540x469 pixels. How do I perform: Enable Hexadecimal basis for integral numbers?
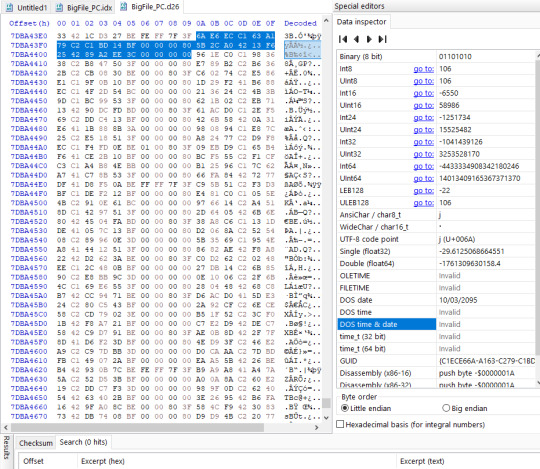click(411, 425)
